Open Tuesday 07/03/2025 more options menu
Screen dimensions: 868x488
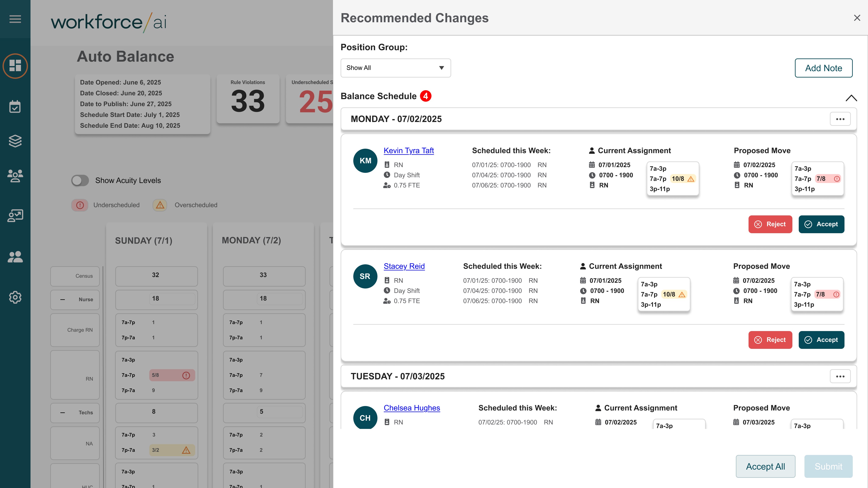tap(840, 376)
